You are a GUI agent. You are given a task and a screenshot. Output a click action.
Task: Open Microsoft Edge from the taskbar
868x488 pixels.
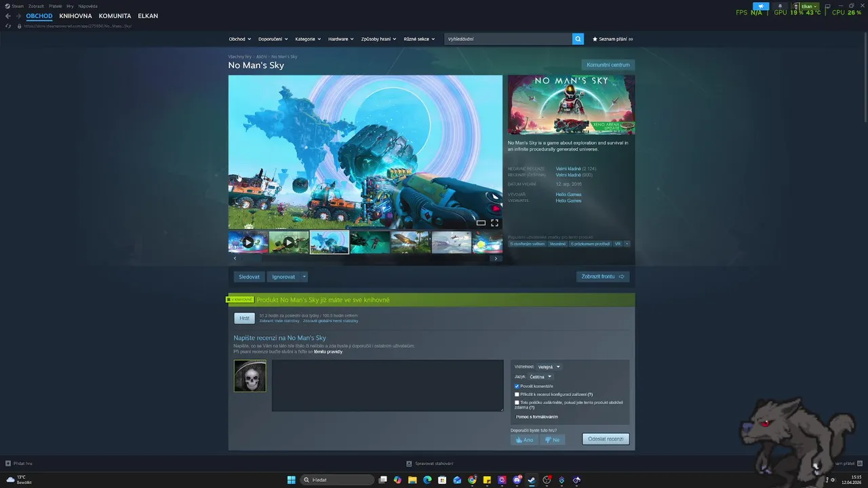(427, 480)
